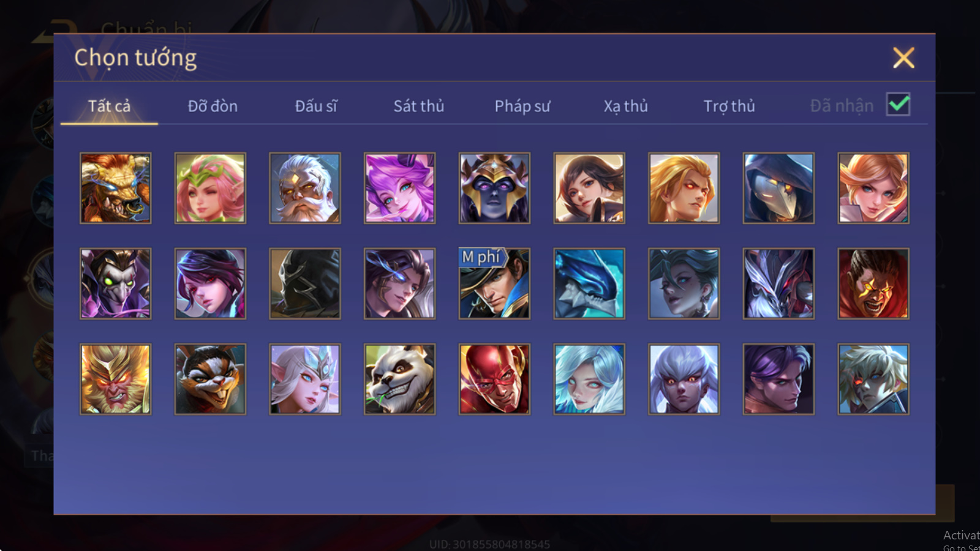Close the Chọn tướng dialog
This screenshot has width=980, height=551.
[x=903, y=58]
